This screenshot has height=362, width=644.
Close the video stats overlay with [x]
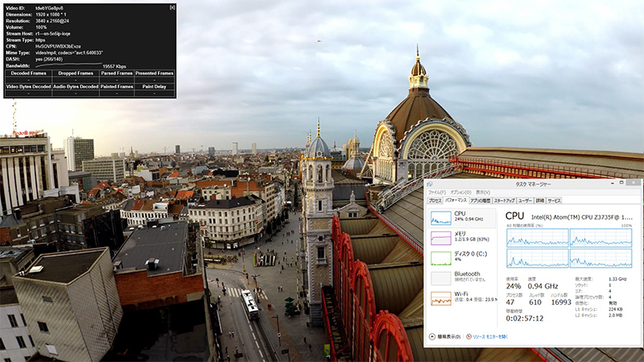[x=172, y=7]
